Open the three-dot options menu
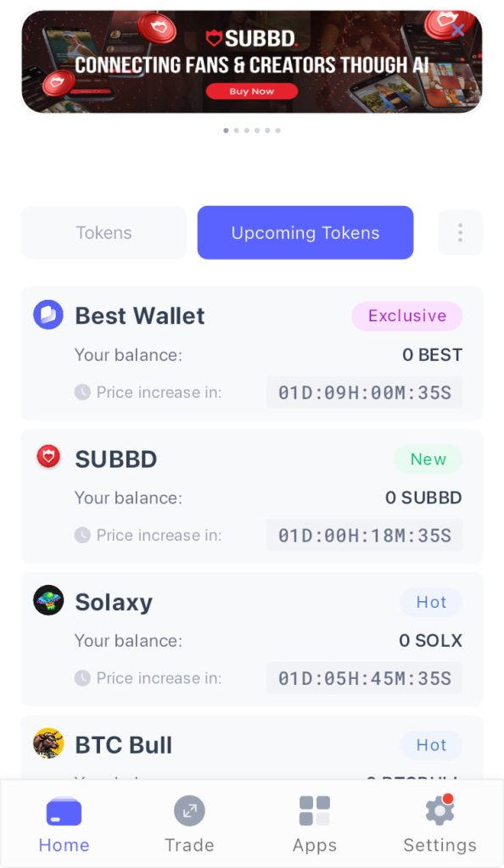 pyautogui.click(x=460, y=232)
